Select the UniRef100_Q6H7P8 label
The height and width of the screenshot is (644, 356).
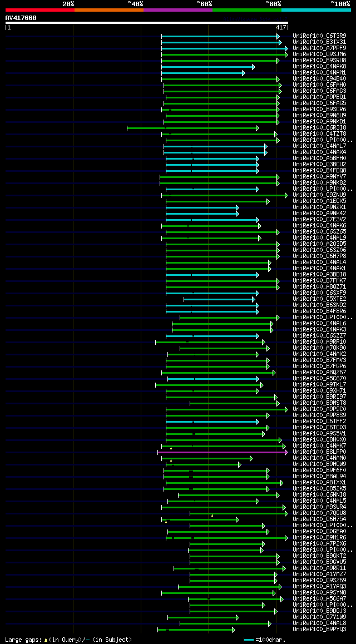[x=319, y=256]
